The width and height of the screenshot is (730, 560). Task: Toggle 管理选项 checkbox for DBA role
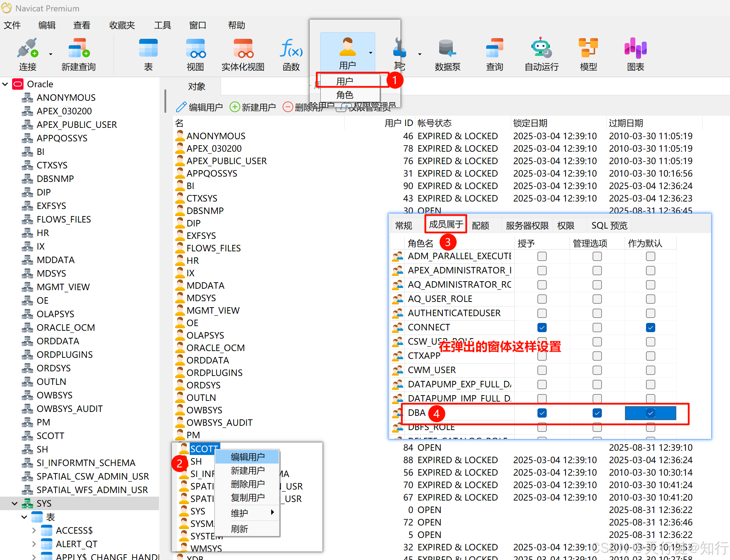pos(597,413)
